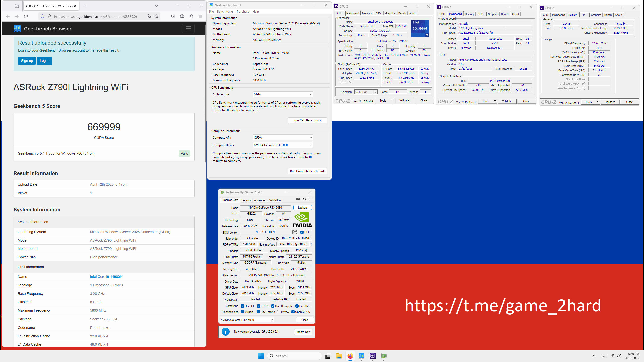This screenshot has width=644, height=362.
Task: Open the Architecture 64-bit dropdown
Action: pyautogui.click(x=283, y=94)
